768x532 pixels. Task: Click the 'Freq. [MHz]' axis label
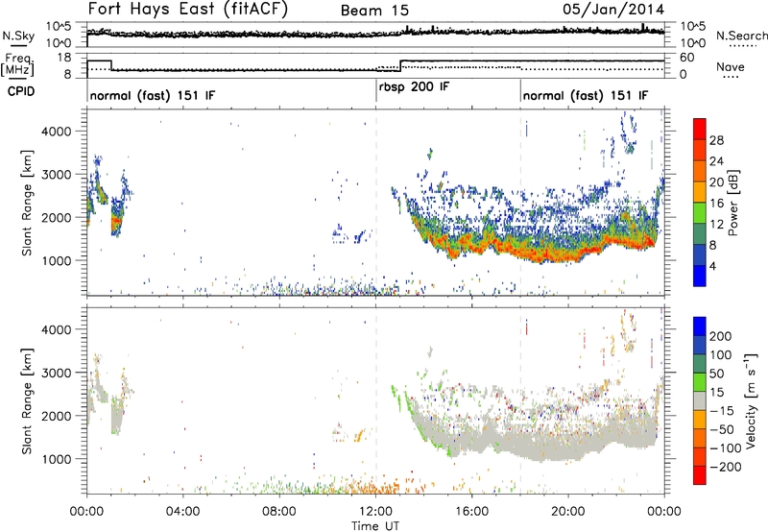coord(17,65)
